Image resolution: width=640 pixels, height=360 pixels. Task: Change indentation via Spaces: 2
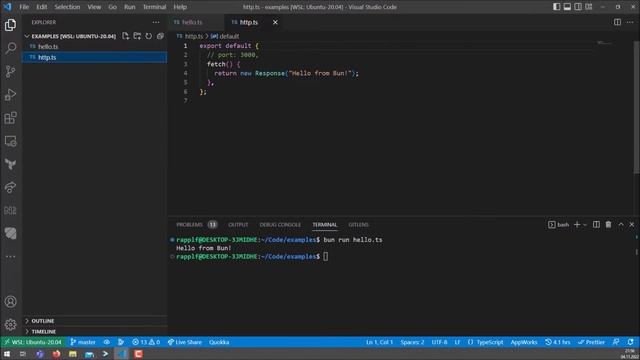[412, 342]
